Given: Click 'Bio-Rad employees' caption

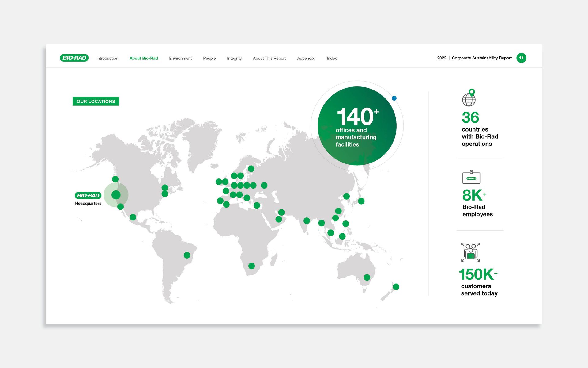Looking at the screenshot, I should point(477,211).
